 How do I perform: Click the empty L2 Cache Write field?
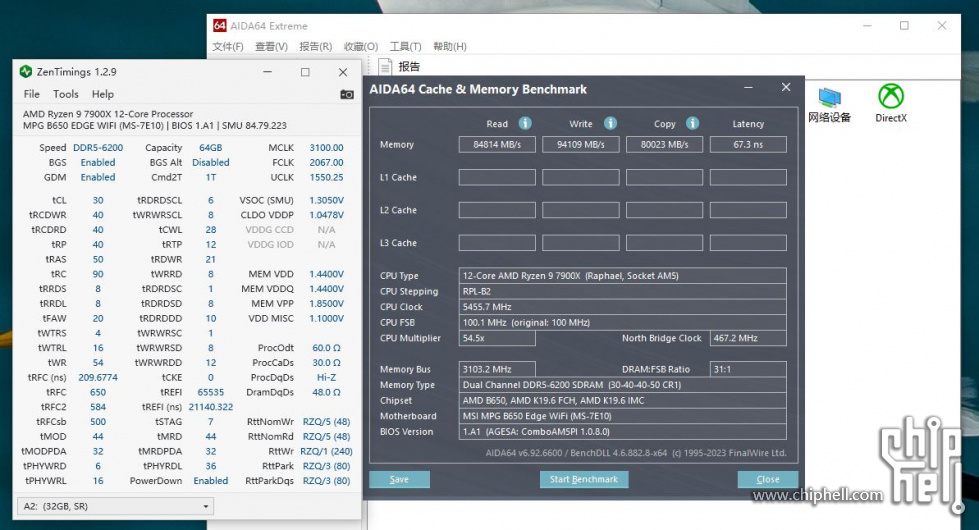point(581,210)
